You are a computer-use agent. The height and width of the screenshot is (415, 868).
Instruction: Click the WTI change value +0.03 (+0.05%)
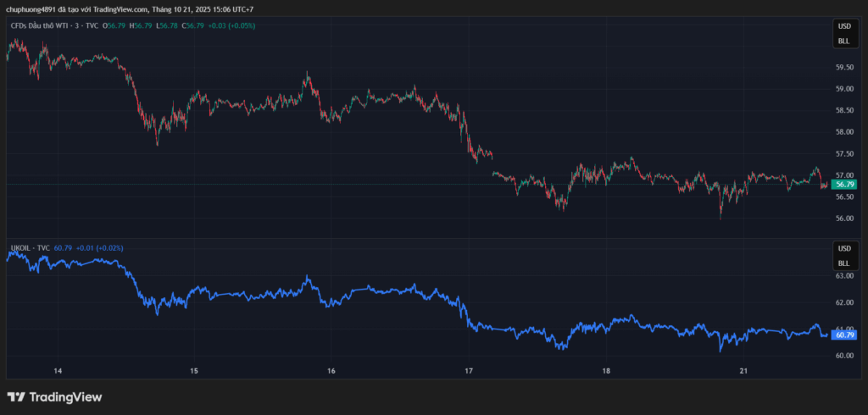click(x=231, y=25)
